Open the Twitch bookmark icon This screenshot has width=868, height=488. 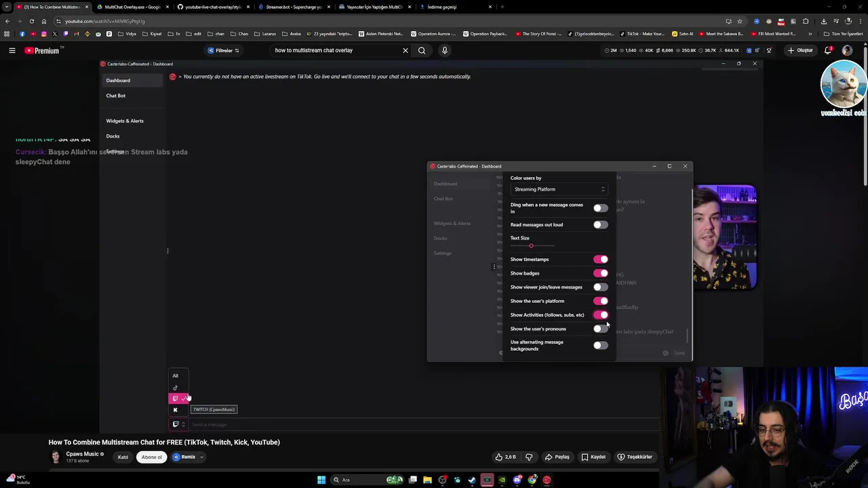[x=66, y=34]
